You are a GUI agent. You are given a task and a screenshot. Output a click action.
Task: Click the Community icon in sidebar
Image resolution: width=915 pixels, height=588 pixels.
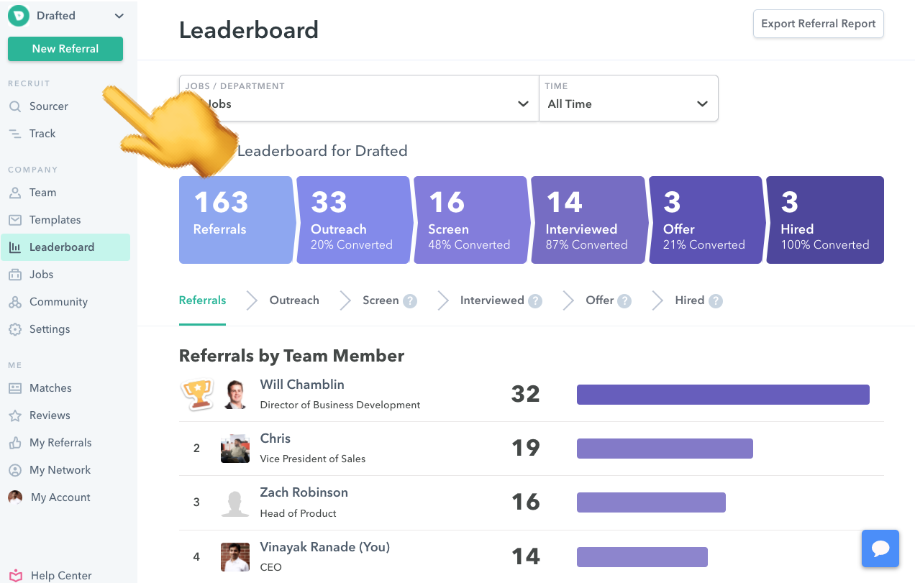point(15,302)
